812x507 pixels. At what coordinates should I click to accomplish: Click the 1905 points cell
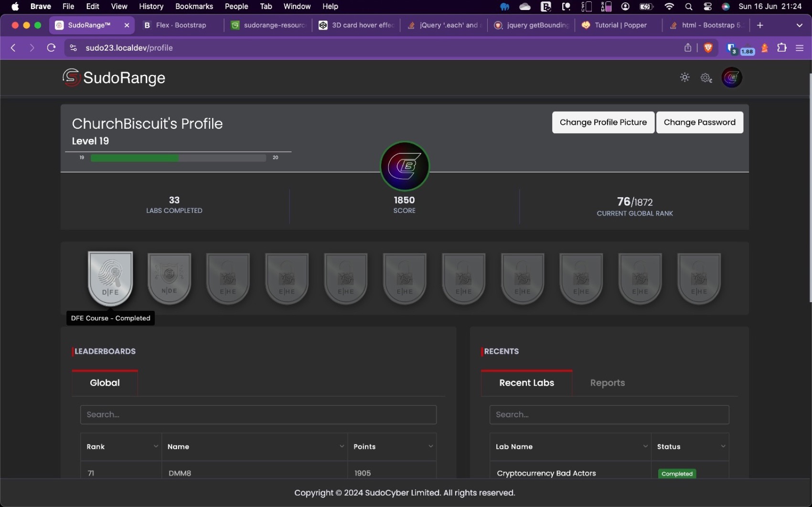click(363, 473)
